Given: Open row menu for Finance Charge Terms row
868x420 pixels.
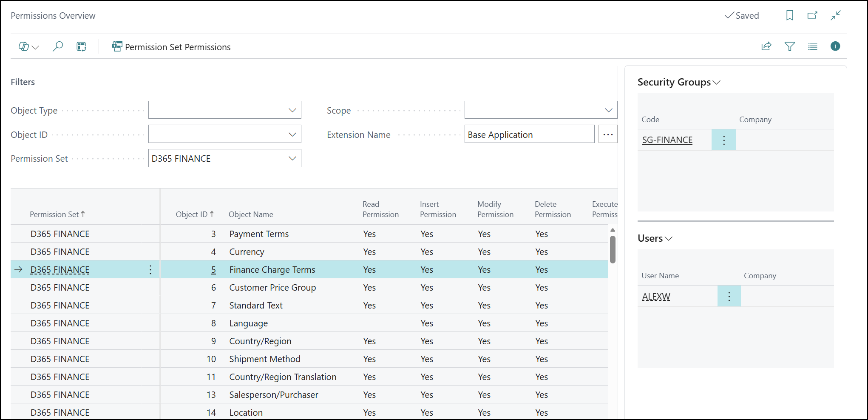Looking at the screenshot, I should [150, 270].
